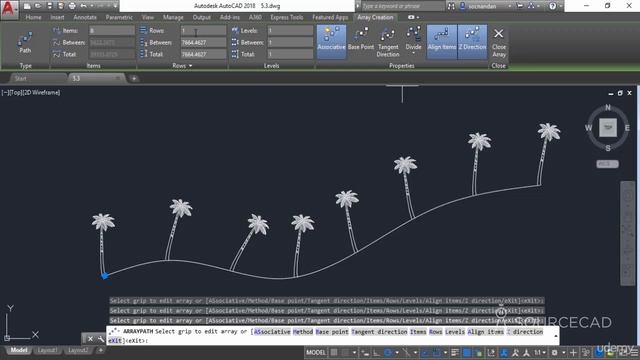Click the eXit command line option
The width and height of the screenshot is (640, 360).
click(115, 340)
